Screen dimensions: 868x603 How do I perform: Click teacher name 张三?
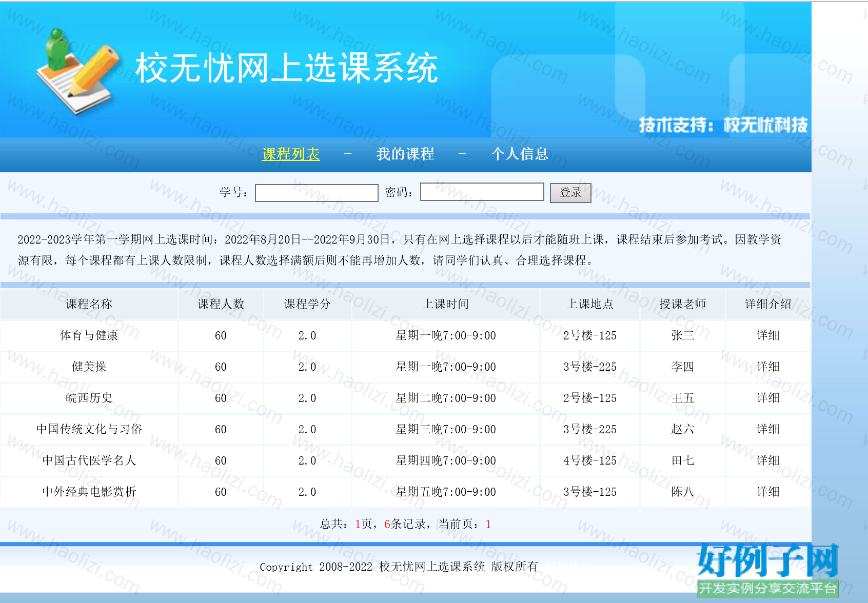click(x=683, y=335)
